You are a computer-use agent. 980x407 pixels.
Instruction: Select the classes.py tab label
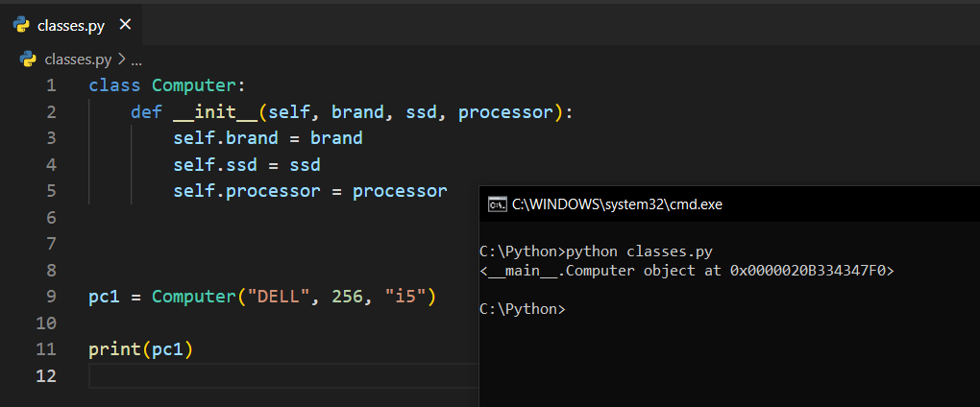[x=70, y=26]
